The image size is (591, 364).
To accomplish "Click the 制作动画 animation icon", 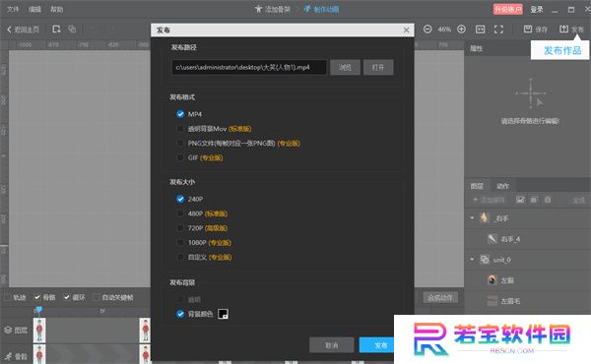I will 307,9.
